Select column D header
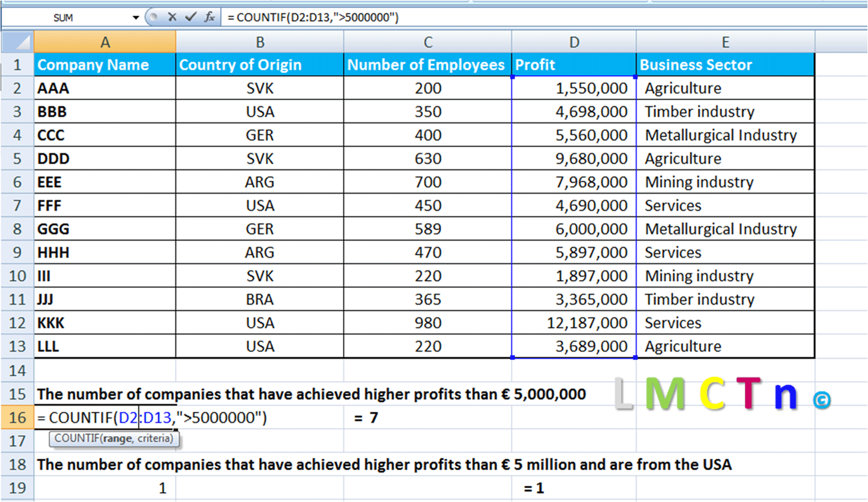868x502 pixels. (x=574, y=42)
